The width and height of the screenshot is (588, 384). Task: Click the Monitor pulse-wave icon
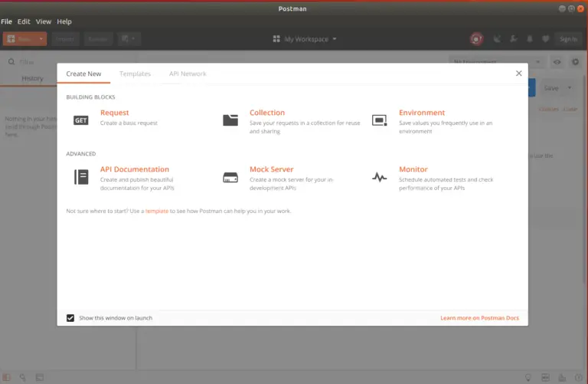pos(379,177)
